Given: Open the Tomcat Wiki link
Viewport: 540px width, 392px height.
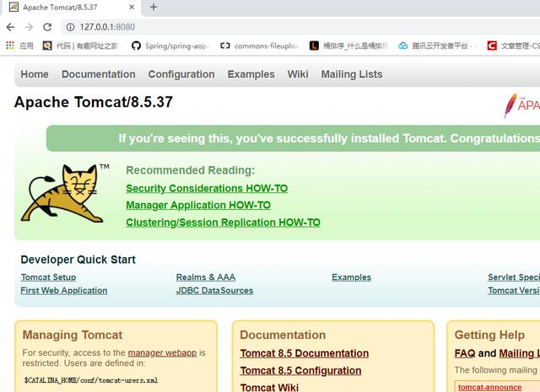Looking at the screenshot, I should pyautogui.click(x=269, y=387).
